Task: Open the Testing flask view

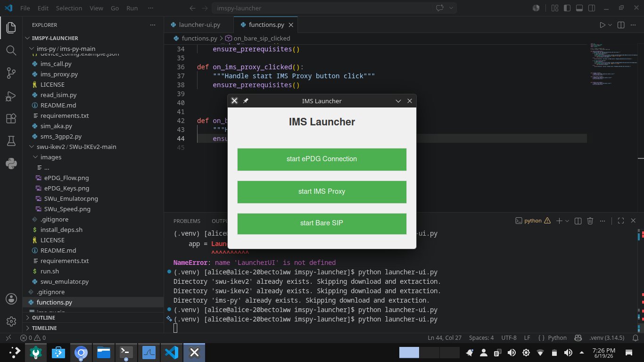Action: (11, 141)
